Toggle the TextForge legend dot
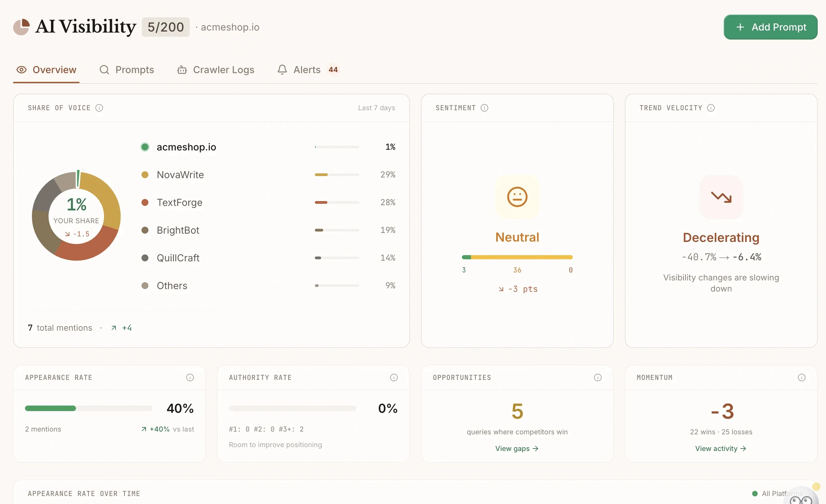Viewport: 826px width, 504px height. [x=145, y=202]
